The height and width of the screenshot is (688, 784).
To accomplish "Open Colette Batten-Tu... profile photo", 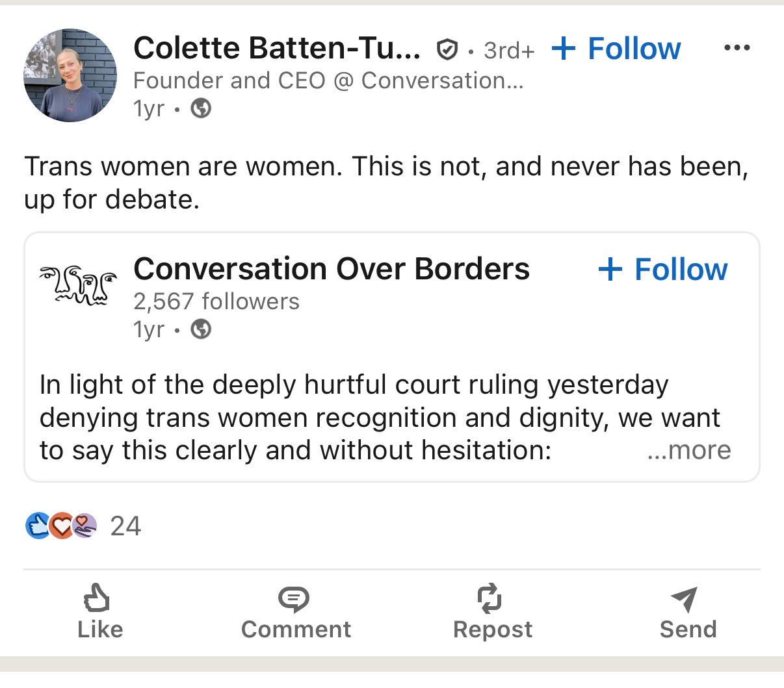I will point(70,75).
